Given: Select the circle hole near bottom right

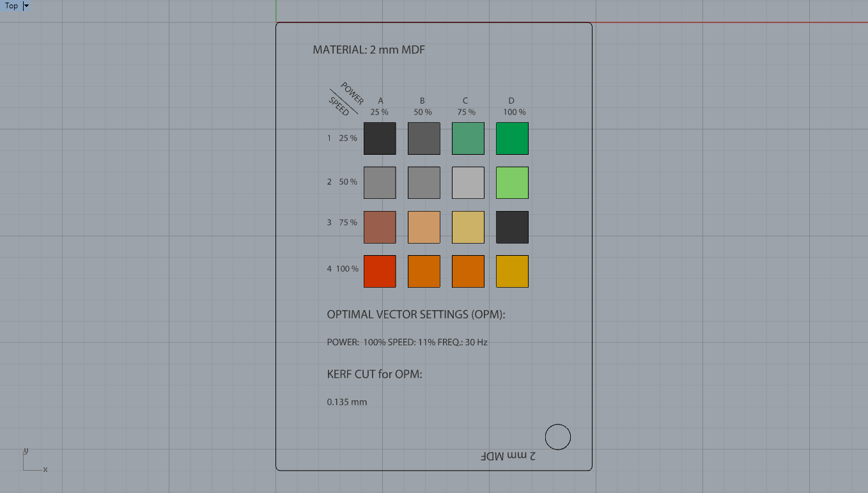Looking at the screenshot, I should 558,437.
